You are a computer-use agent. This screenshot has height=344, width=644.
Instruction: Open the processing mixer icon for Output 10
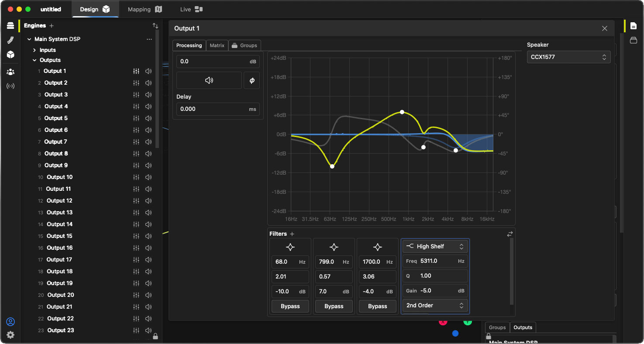[x=136, y=177]
